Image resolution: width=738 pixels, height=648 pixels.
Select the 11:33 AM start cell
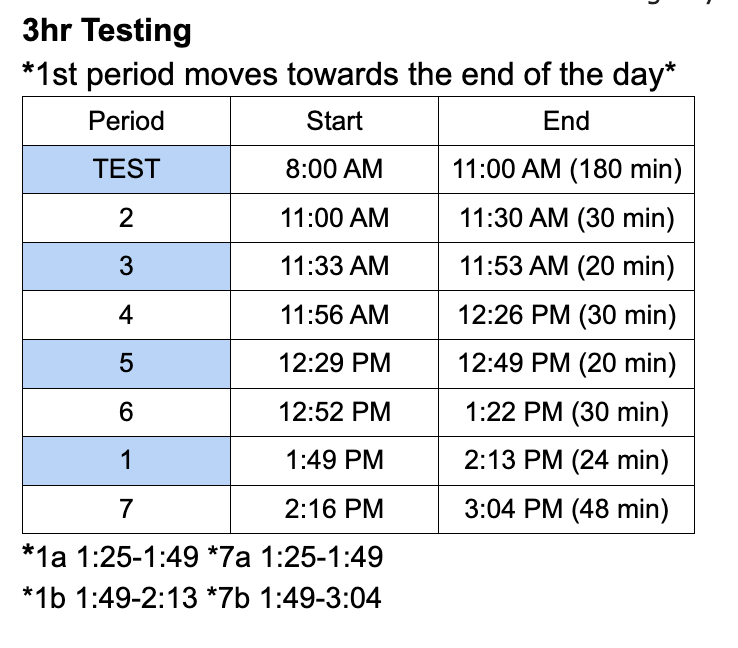pos(334,266)
